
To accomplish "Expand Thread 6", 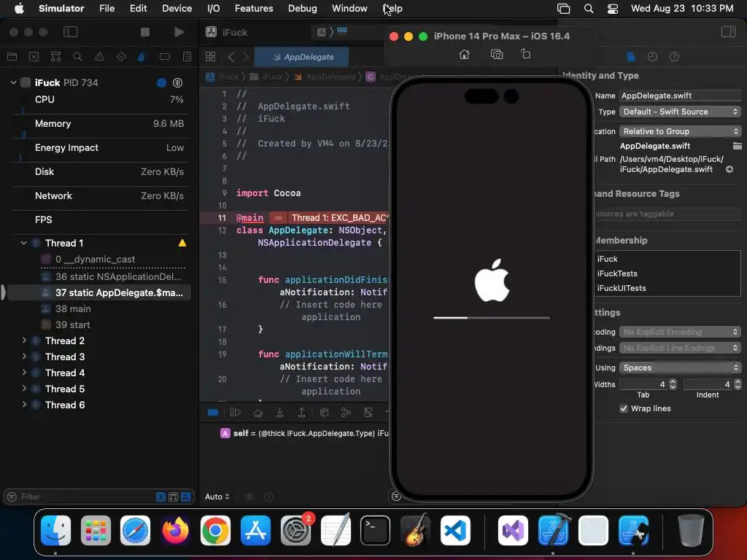I will click(x=24, y=405).
